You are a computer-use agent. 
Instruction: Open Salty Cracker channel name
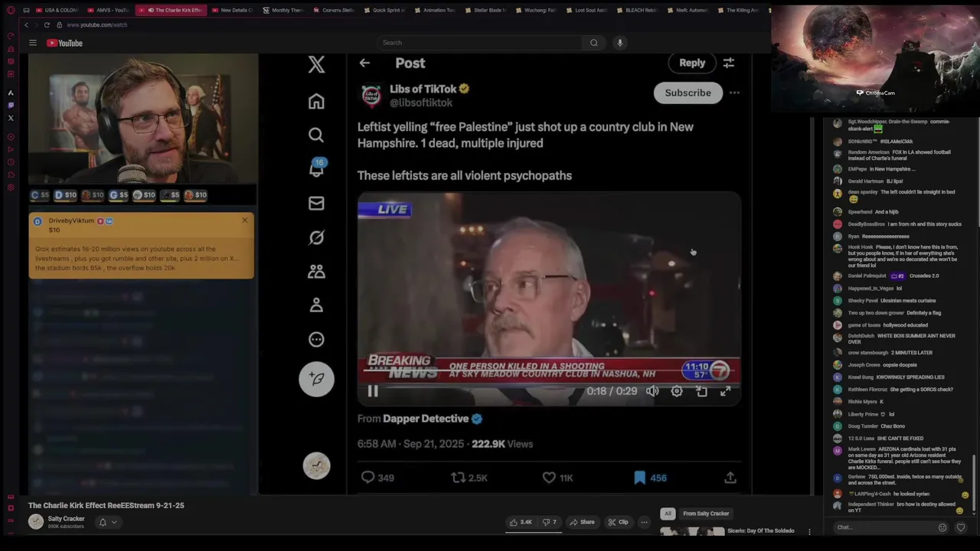(66, 518)
